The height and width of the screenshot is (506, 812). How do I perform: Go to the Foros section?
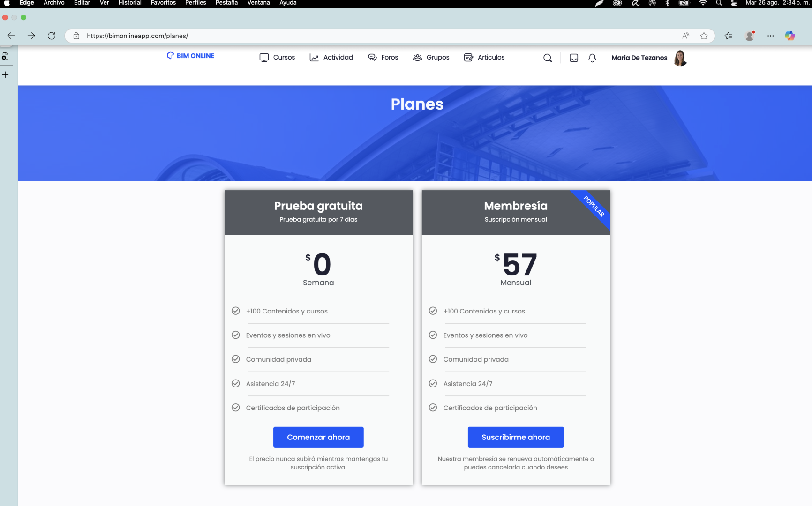pyautogui.click(x=383, y=58)
